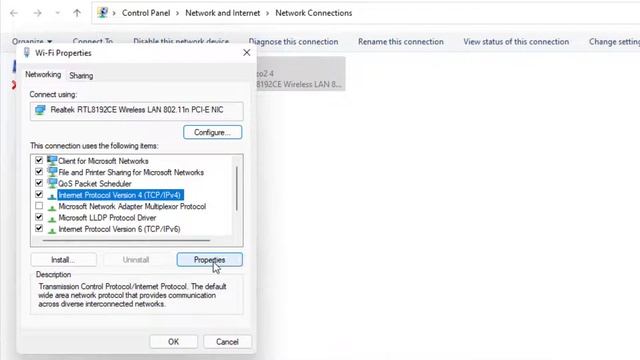This screenshot has height=360, width=640.
Task: Click the TCP/IPv6 protocol icon
Action: click(x=52, y=230)
